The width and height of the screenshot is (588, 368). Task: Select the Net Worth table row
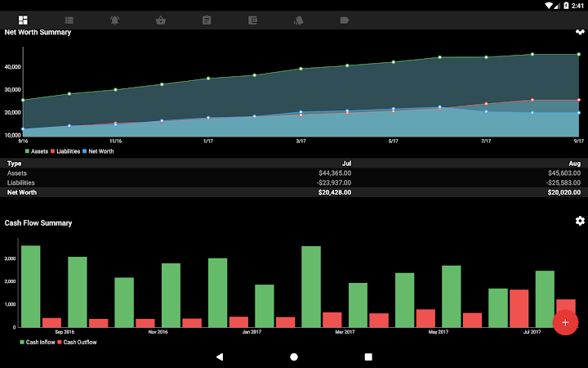294,192
